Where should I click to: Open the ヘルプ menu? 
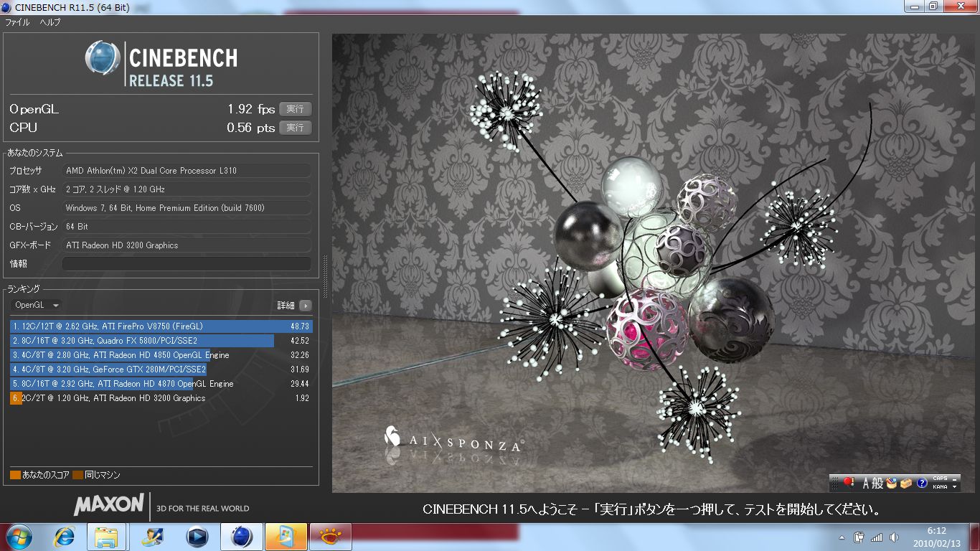point(50,22)
